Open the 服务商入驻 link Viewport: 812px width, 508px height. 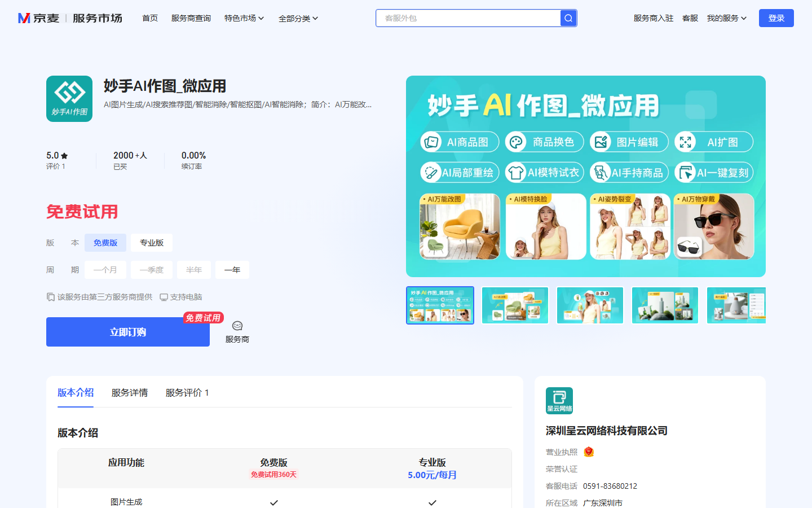click(654, 18)
